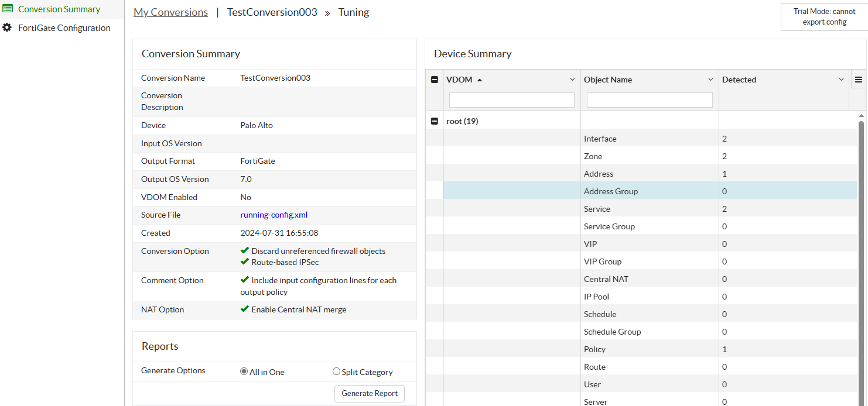Collapse all groups via header minus icon

[435, 80]
